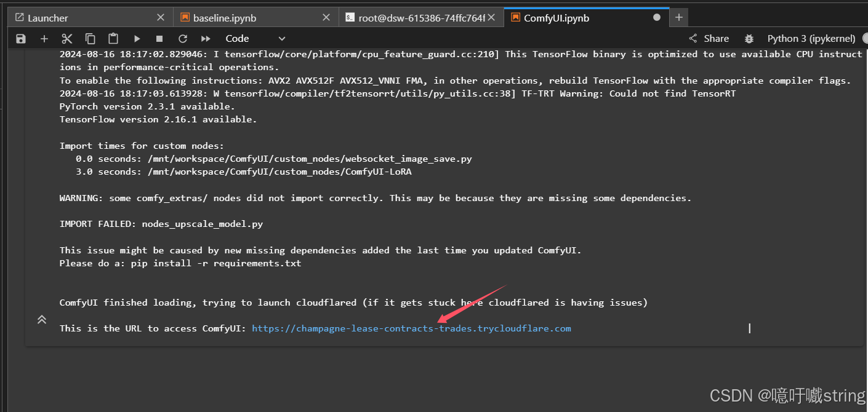Click the "Import times for custom nodes:" line

[142, 146]
